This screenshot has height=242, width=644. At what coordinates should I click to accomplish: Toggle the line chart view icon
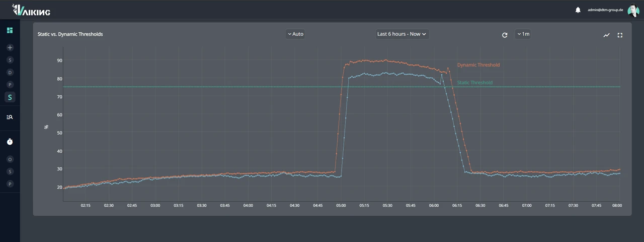(x=606, y=35)
